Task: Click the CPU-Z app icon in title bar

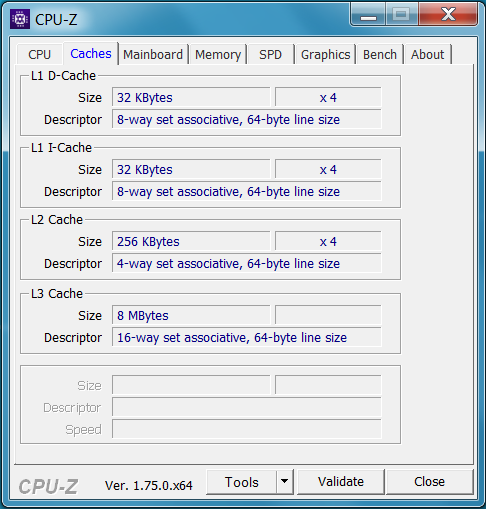Action: pyautogui.click(x=20, y=19)
